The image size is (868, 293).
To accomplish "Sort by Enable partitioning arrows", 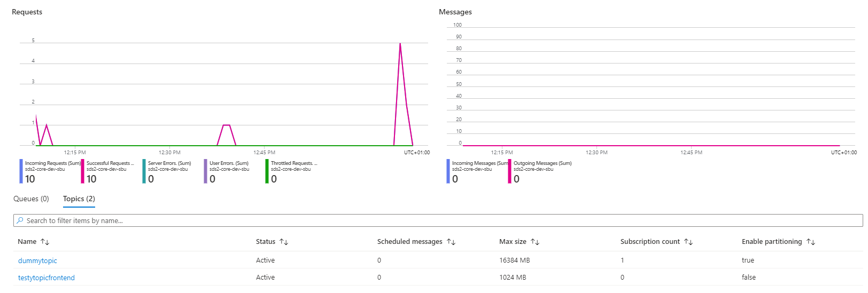I will pos(811,242).
